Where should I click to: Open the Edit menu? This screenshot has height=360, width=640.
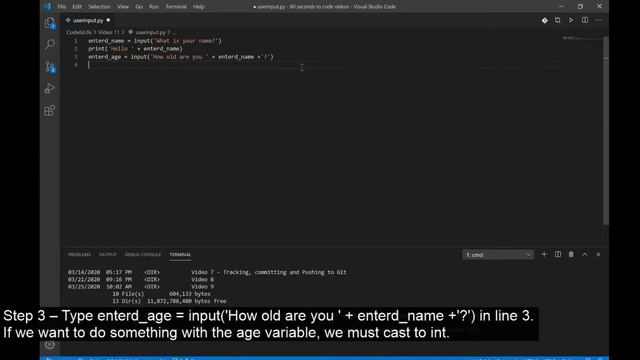point(77,7)
